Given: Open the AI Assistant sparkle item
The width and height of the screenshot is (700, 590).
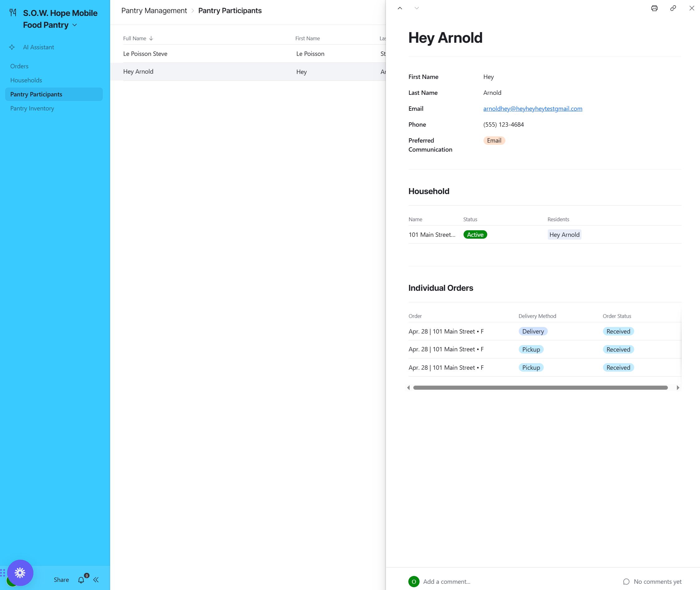Looking at the screenshot, I should click(x=38, y=47).
